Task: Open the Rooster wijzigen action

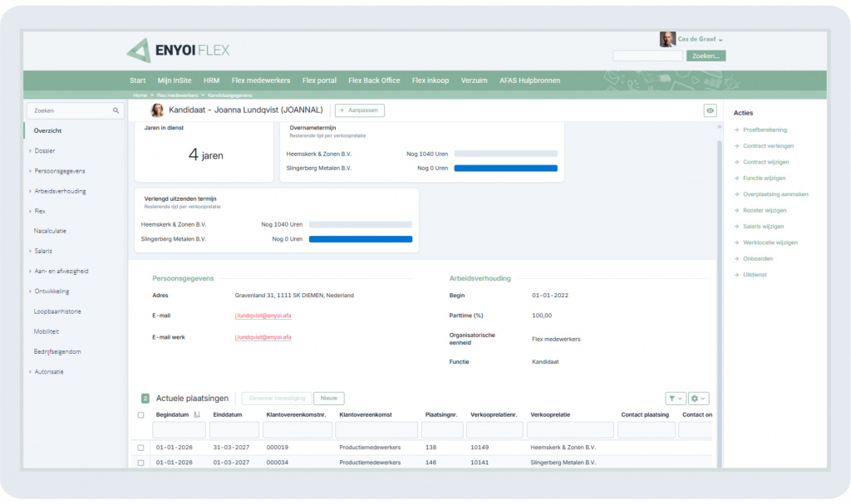Action: pos(765,211)
